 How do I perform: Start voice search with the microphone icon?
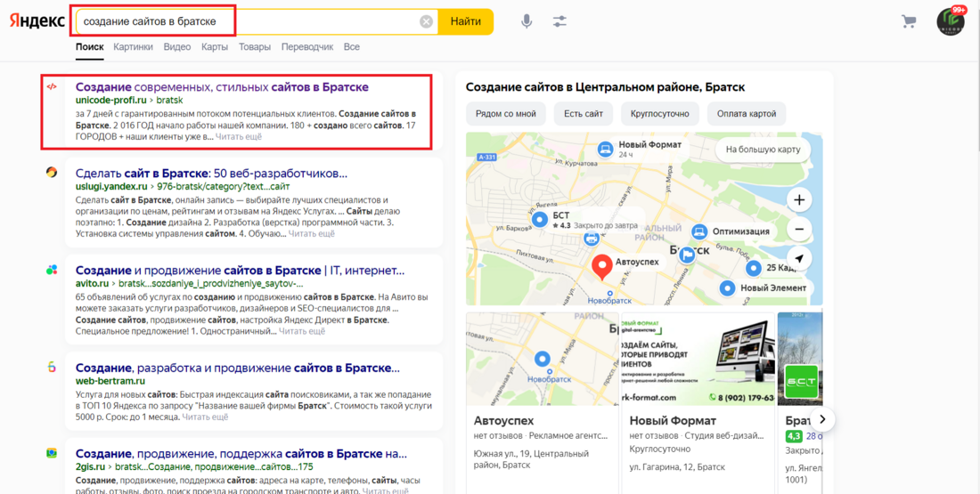click(527, 22)
